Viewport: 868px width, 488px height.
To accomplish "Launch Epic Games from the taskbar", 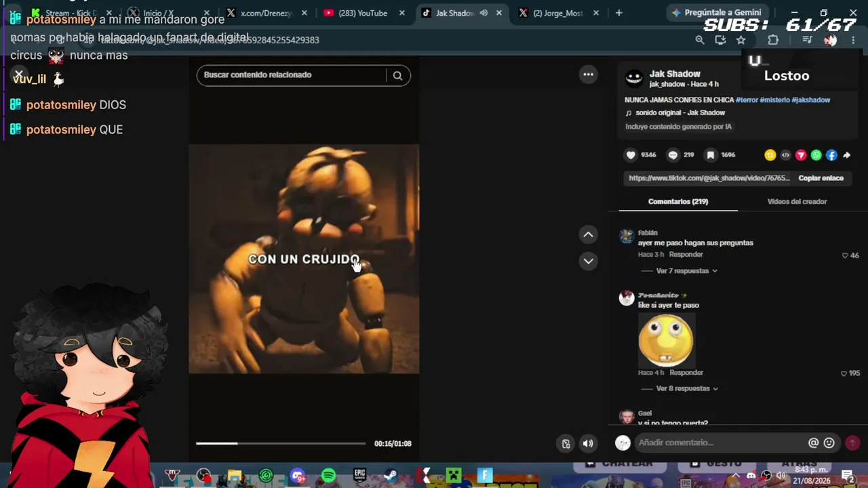I will pos(359,475).
